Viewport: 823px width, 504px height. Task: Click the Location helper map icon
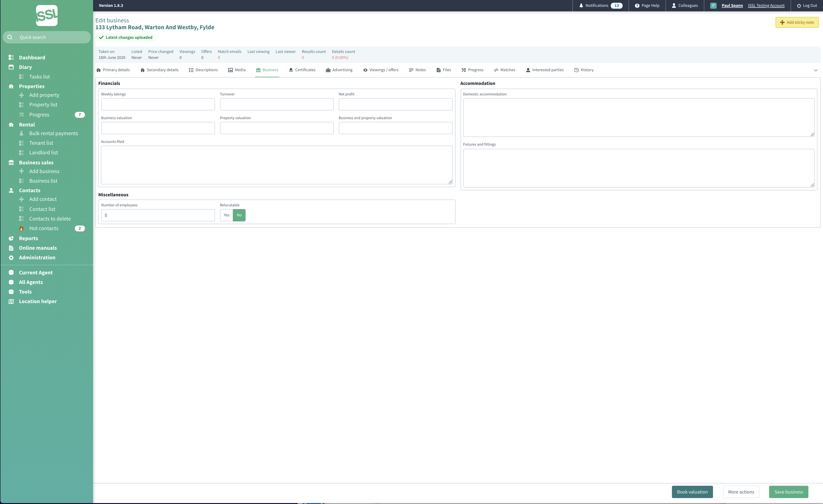(x=11, y=301)
